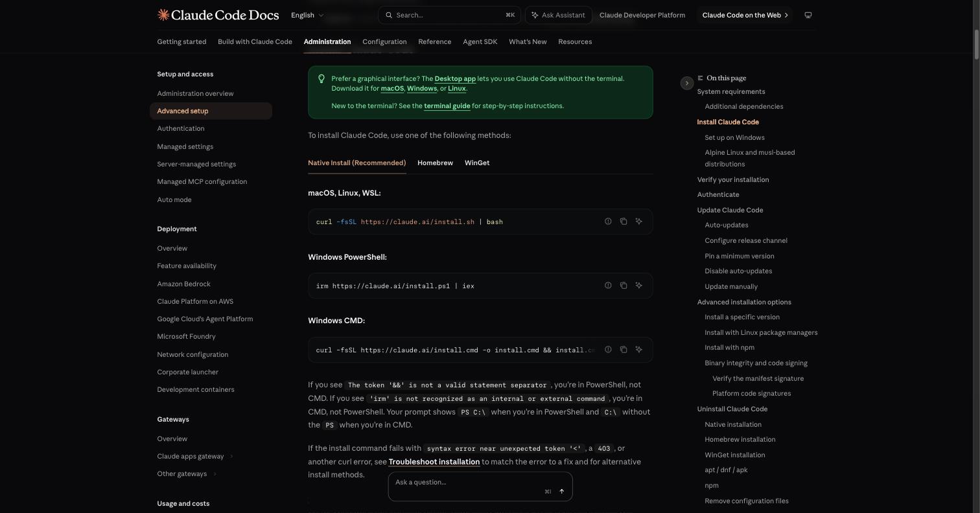Open Server-managed settings in the sidebar
This screenshot has width=980, height=513.
tap(196, 165)
